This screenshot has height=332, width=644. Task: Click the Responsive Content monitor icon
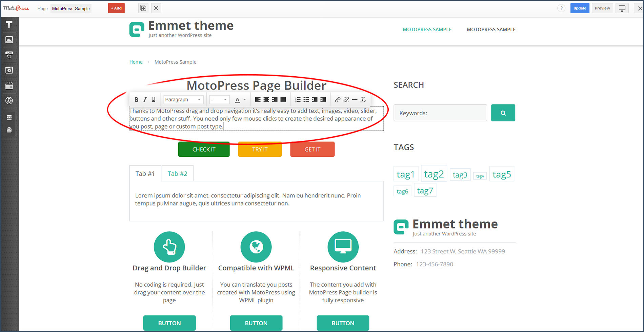pyautogui.click(x=343, y=247)
